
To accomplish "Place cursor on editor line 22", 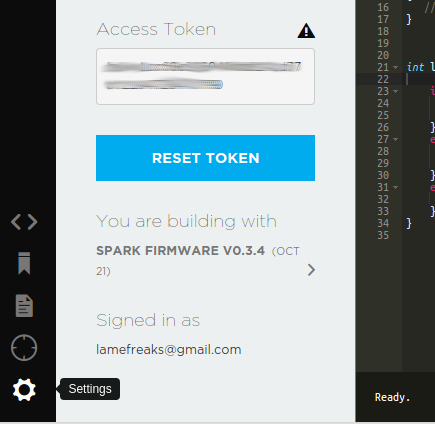I will click(421, 79).
